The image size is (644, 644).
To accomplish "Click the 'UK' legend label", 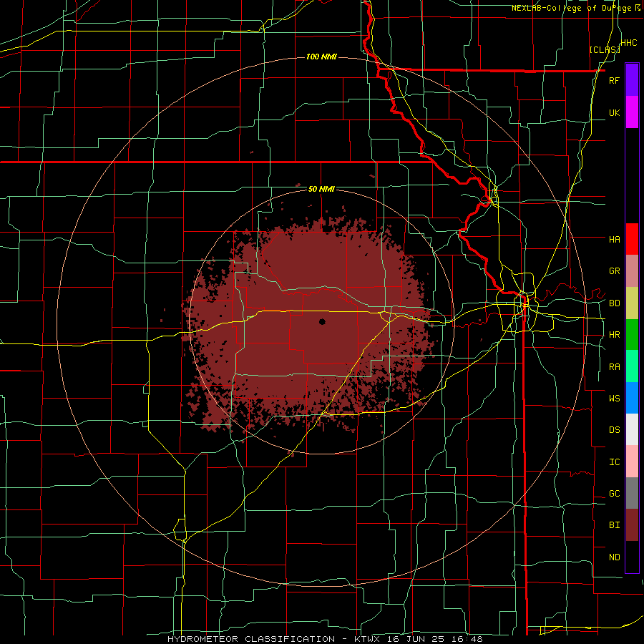I will (614, 112).
